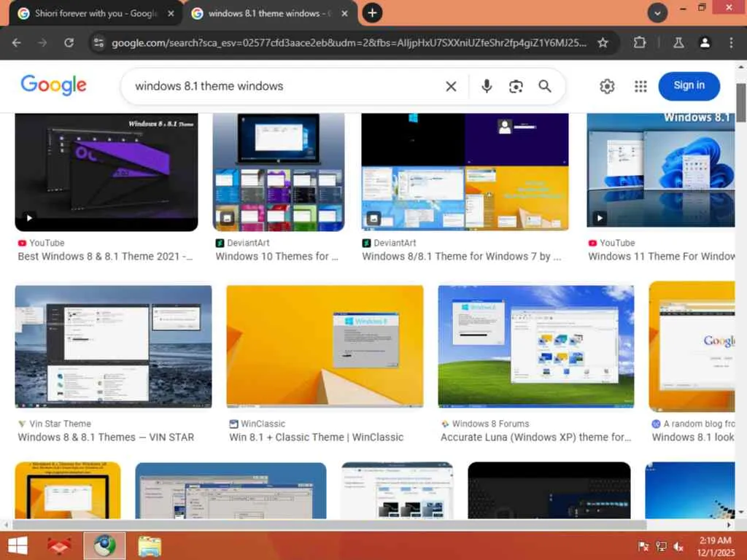Open Windows 8/8.1 Theme for Windows 7 thumbnail

(x=465, y=172)
